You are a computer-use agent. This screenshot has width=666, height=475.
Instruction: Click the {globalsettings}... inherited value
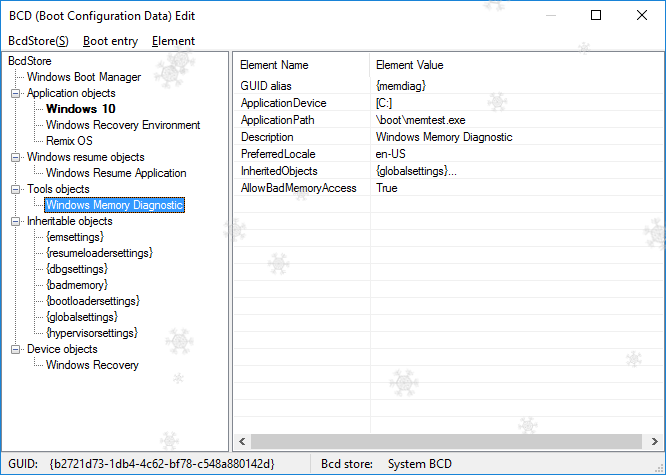(x=416, y=171)
